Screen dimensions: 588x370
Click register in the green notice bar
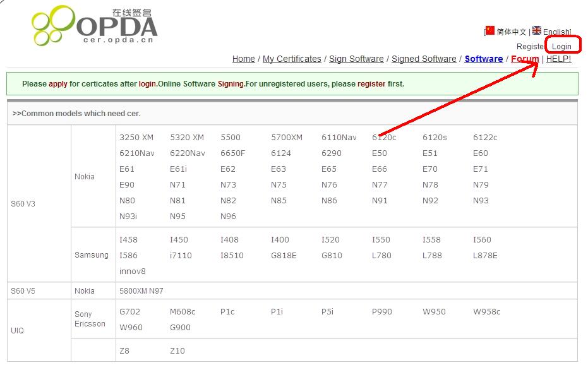point(371,83)
